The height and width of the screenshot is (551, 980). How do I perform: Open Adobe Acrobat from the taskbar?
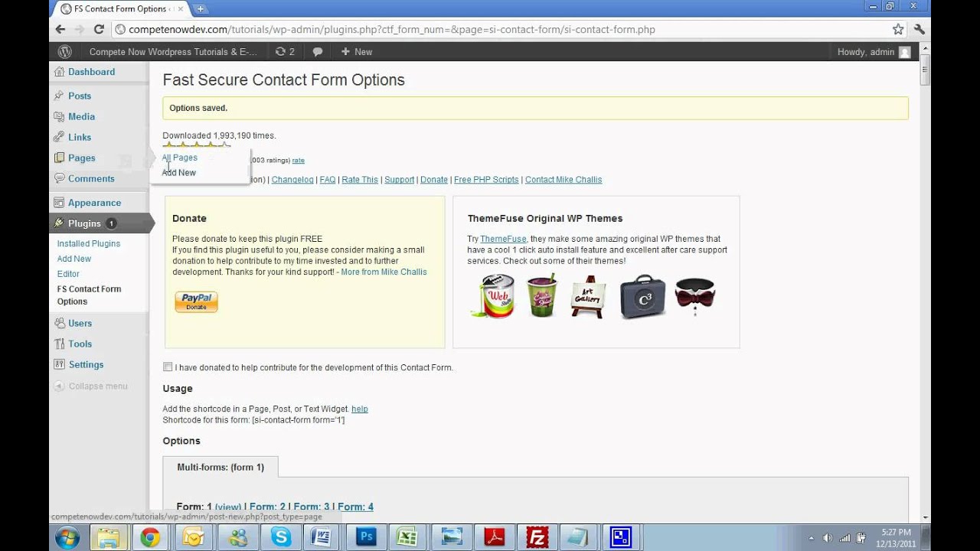pyautogui.click(x=495, y=538)
